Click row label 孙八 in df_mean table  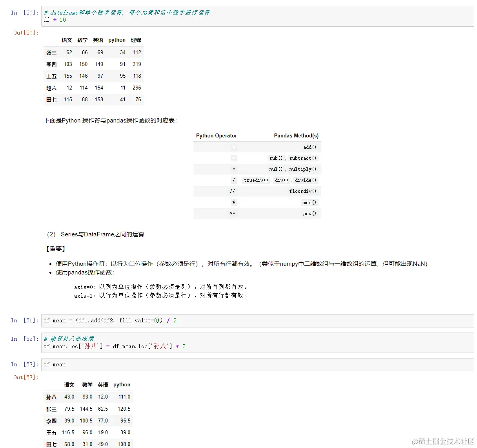(x=51, y=397)
